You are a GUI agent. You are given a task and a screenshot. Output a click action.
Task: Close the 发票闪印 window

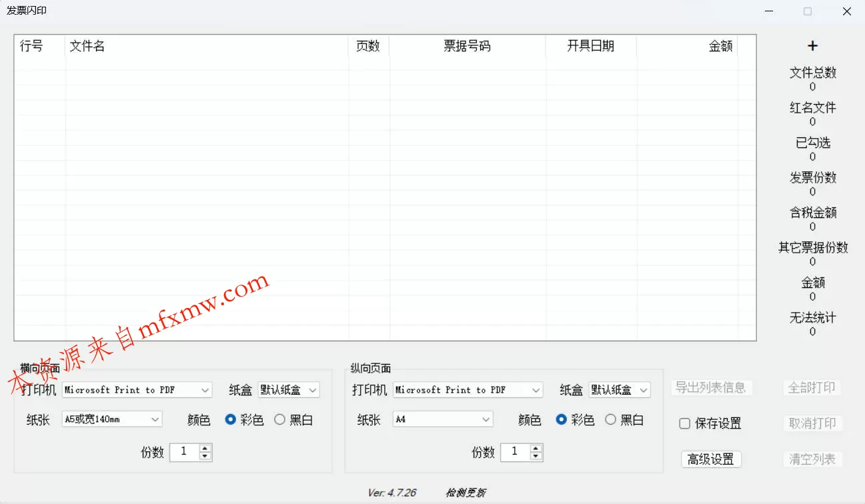846,11
